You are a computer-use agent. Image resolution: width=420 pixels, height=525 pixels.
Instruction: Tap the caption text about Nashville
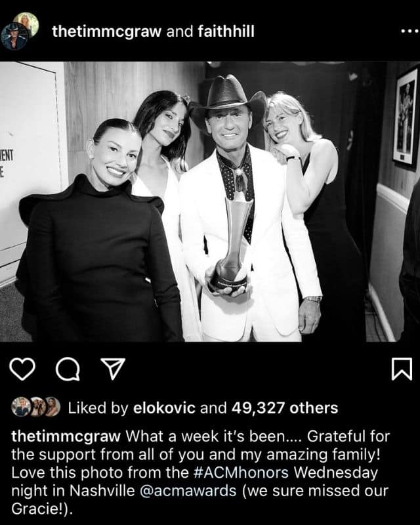[x=200, y=472]
